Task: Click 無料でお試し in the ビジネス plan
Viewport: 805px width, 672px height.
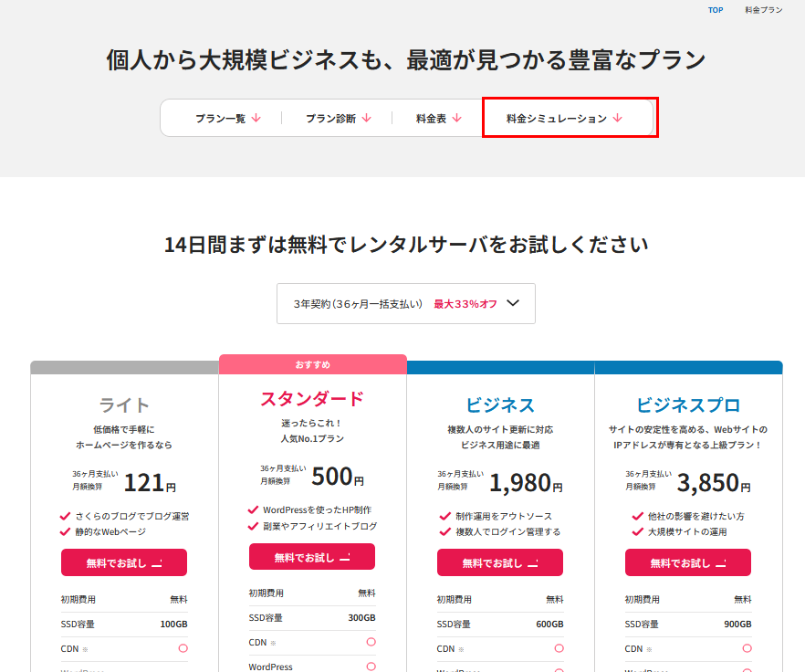Action: pos(500,562)
